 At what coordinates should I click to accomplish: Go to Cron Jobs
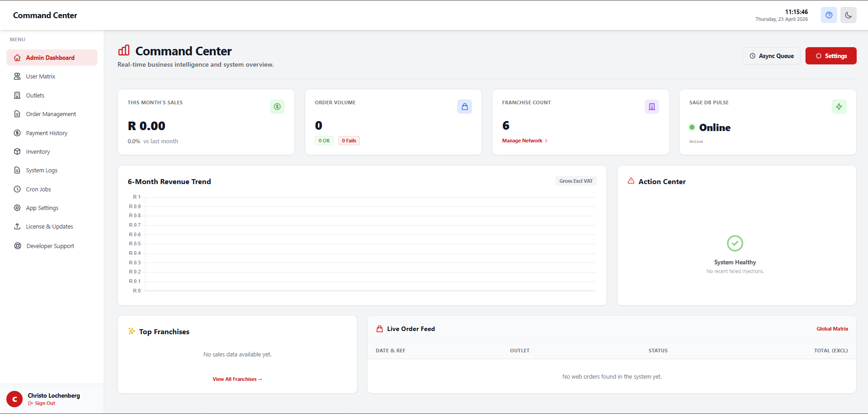pyautogui.click(x=52, y=189)
